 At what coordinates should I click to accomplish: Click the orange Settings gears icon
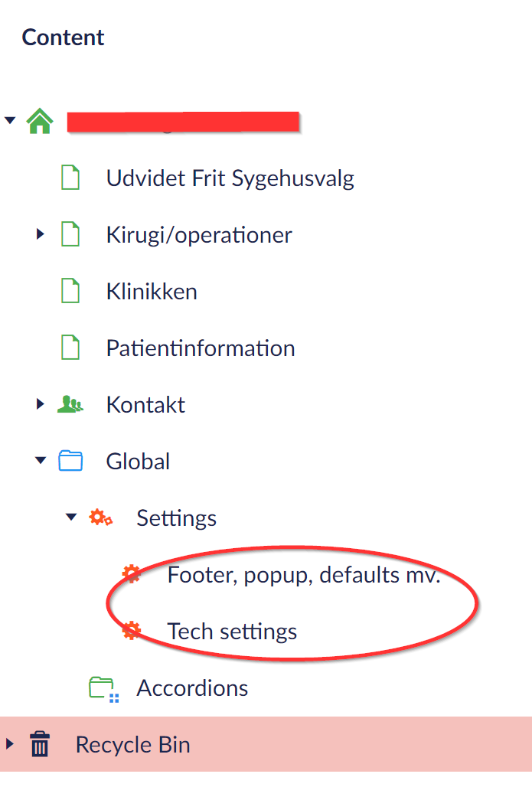click(x=101, y=518)
